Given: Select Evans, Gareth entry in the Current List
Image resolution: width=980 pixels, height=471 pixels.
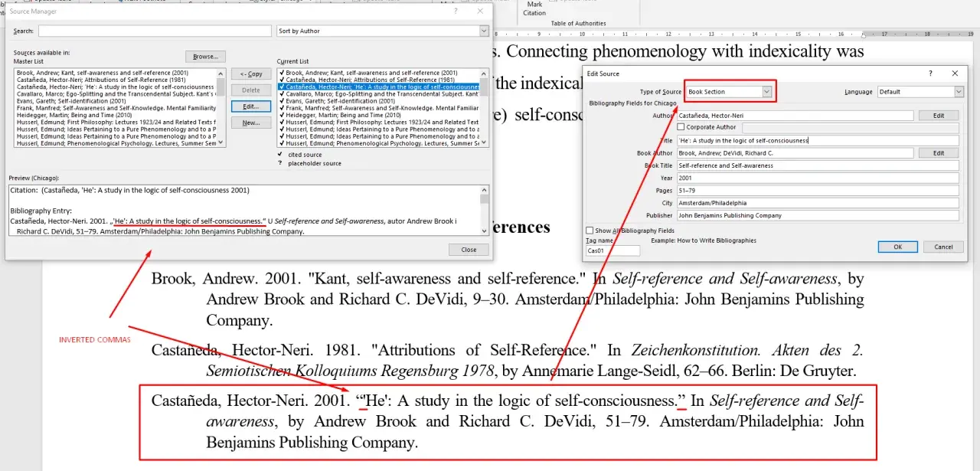Looking at the screenshot, I should 378,101.
